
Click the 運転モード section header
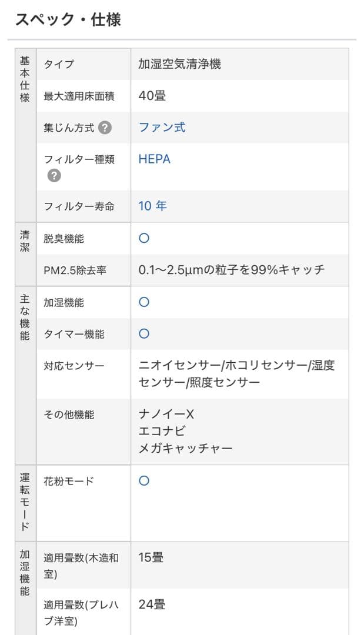click(25, 502)
